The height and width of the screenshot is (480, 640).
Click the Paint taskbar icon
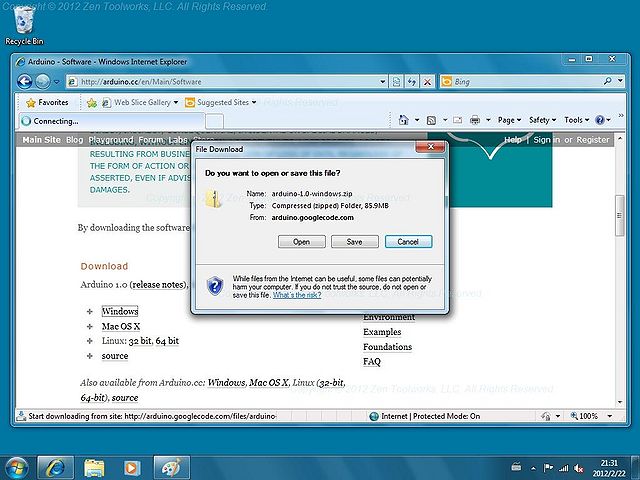172,468
